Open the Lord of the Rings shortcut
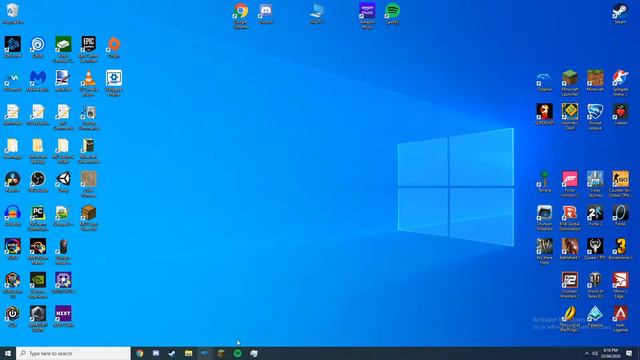 (x=570, y=319)
